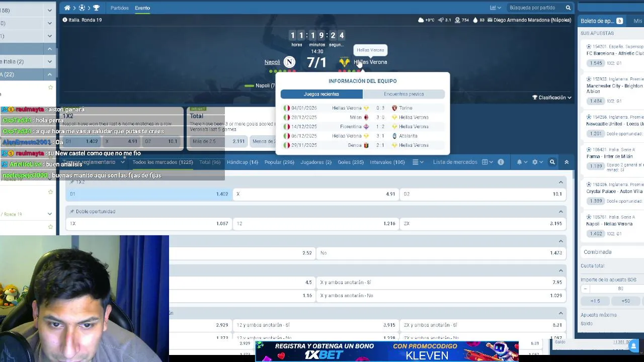
Task: Click Torino crest in recent games
Action: click(x=394, y=108)
